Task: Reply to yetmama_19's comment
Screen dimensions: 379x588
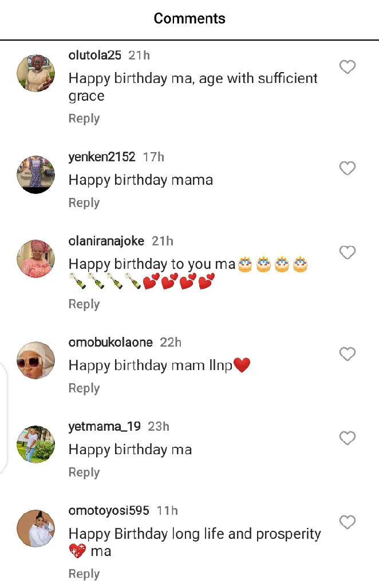Action: pos(84,472)
